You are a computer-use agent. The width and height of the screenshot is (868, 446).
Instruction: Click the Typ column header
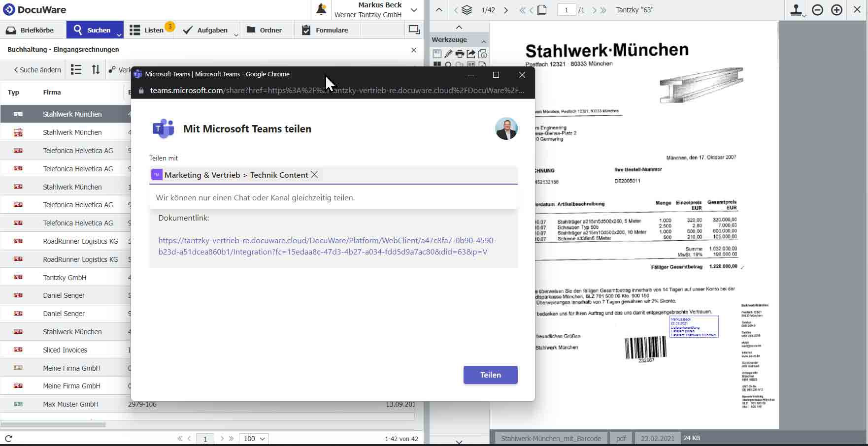tap(13, 92)
